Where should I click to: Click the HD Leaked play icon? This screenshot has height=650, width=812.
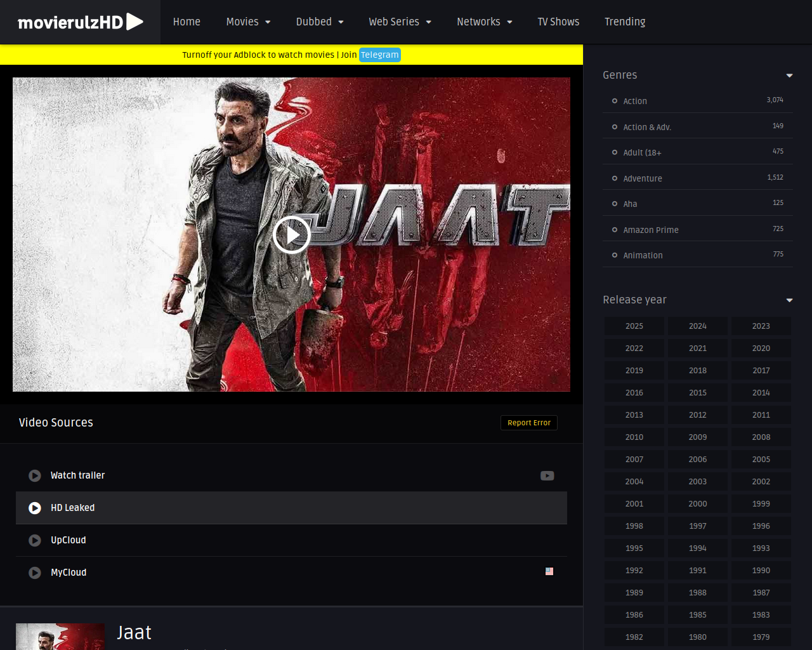(35, 508)
